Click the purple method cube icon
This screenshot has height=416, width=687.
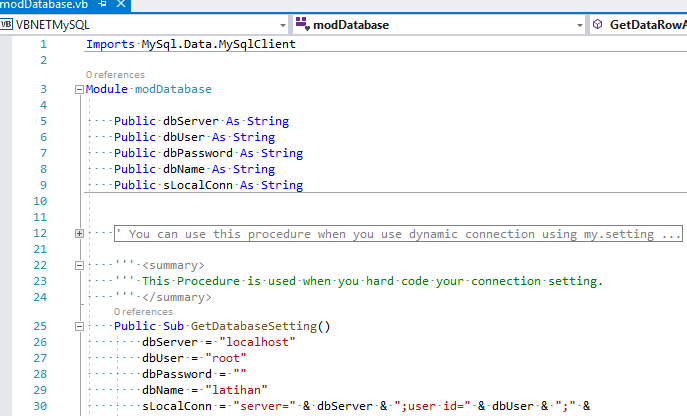[x=598, y=24]
